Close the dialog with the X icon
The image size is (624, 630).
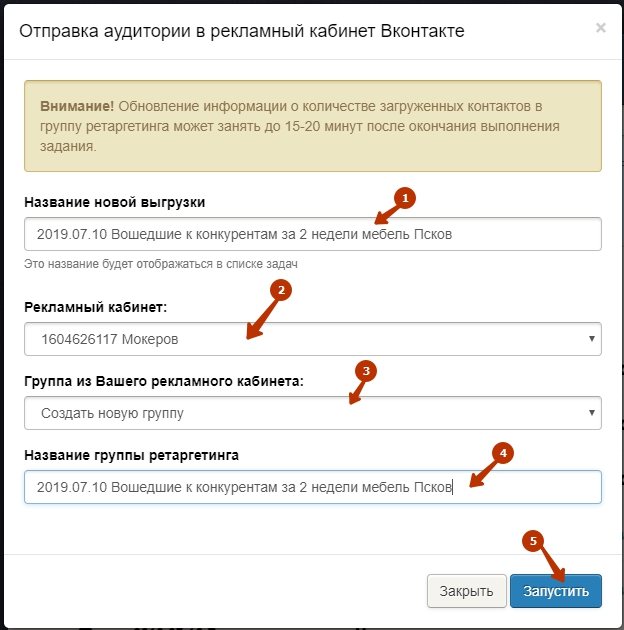[600, 28]
